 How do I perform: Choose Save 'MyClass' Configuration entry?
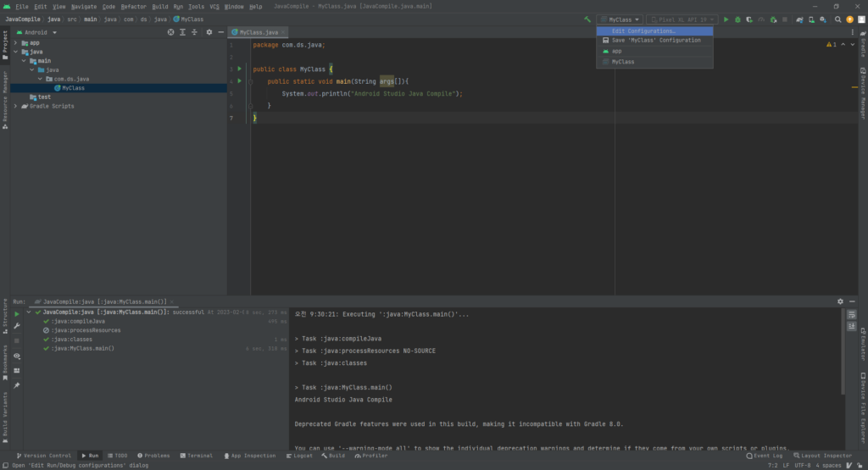pos(654,41)
